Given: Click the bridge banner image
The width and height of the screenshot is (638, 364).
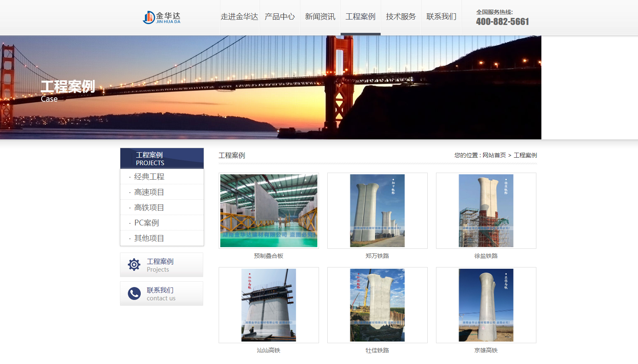Looking at the screenshot, I should click(x=271, y=87).
